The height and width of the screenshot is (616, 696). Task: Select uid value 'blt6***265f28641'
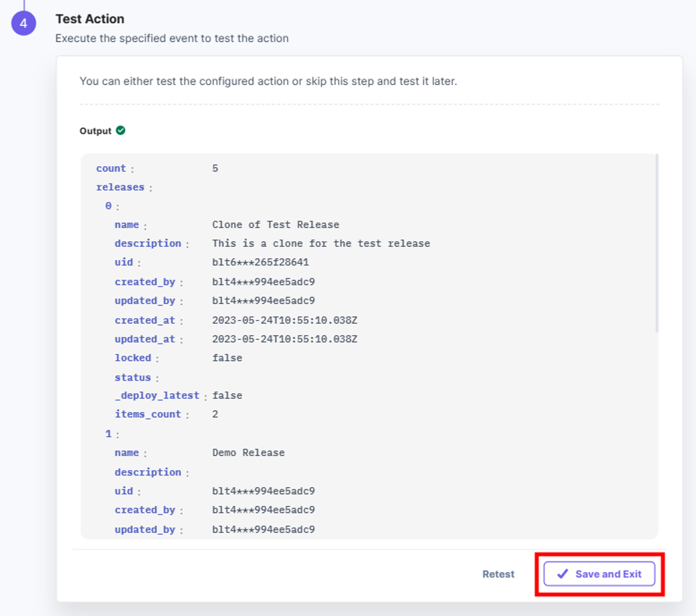click(x=260, y=262)
